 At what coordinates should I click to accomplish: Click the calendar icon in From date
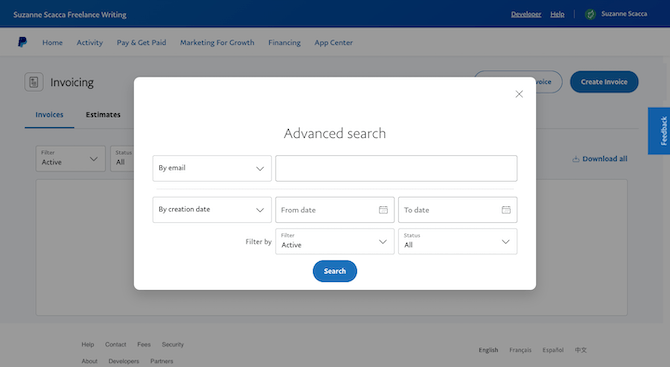(383, 210)
